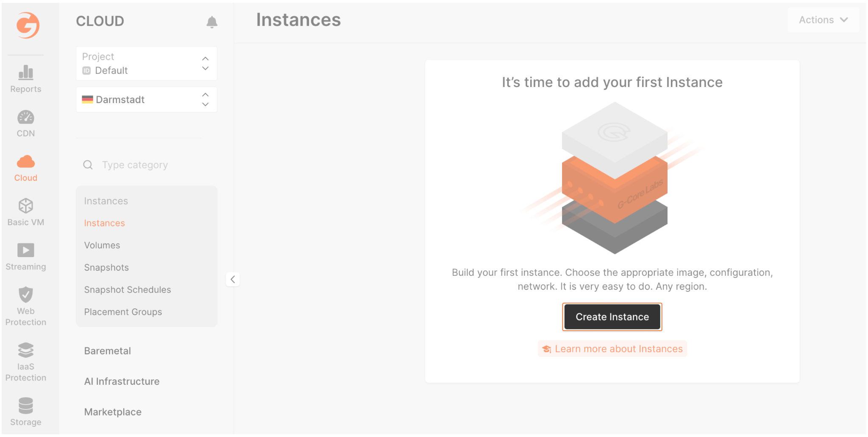The height and width of the screenshot is (437, 868).
Task: Click the G-Core logo icon
Action: pyautogui.click(x=28, y=25)
